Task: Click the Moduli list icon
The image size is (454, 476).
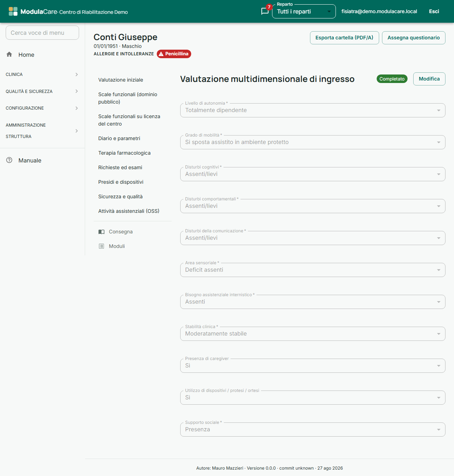Action: [101, 246]
